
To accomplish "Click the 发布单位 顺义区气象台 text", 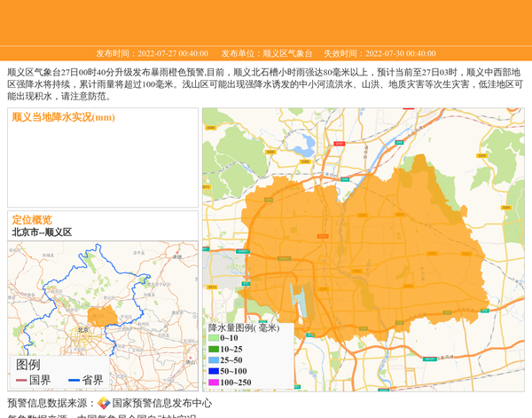I will point(266,53).
